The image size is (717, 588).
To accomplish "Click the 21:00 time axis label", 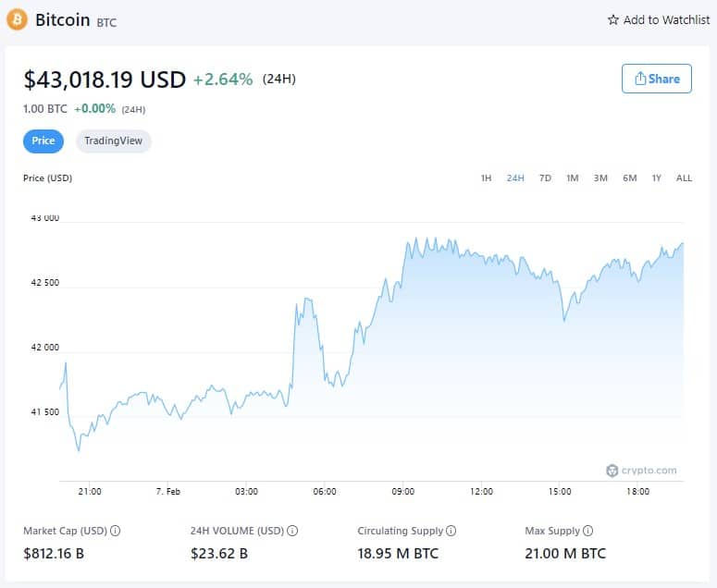I will [x=90, y=492].
